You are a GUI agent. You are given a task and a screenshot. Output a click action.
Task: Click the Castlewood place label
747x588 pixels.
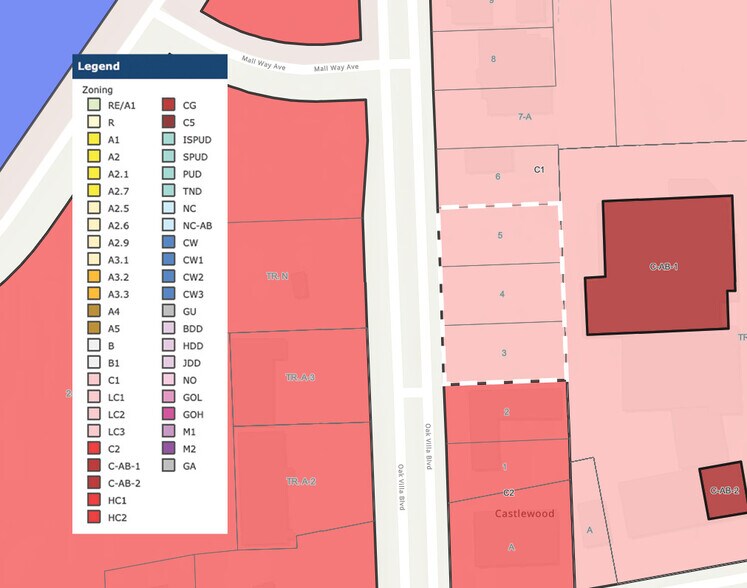click(525, 513)
